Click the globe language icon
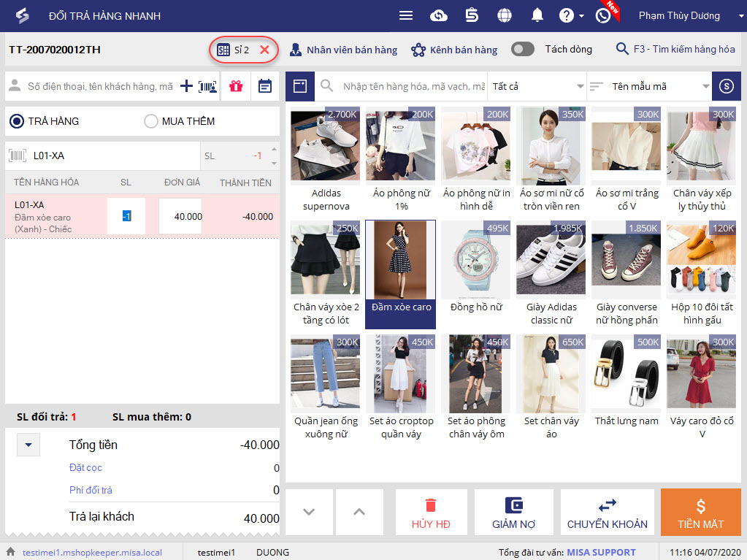This screenshot has height=560, width=747. pos(505,15)
